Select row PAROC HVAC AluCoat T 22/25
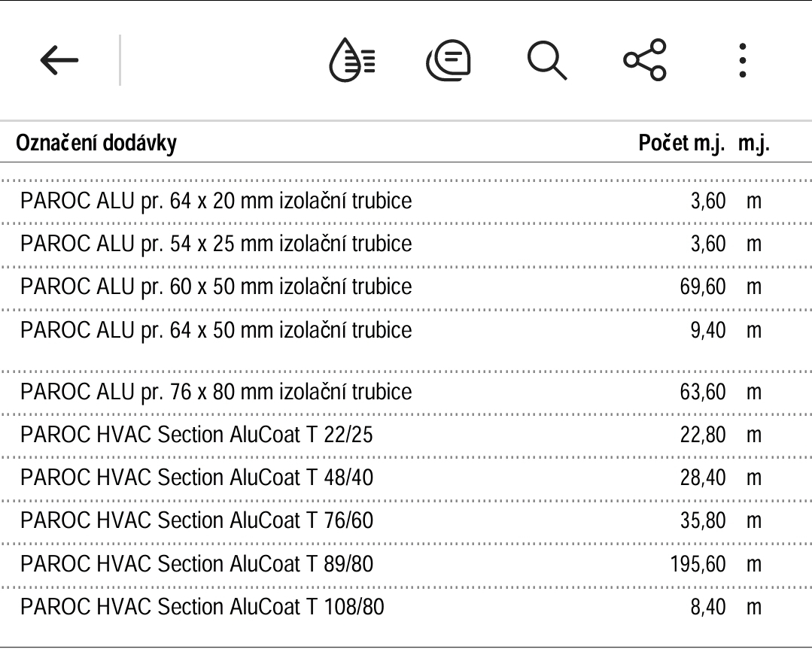This screenshot has height=655, width=812. coord(406,435)
